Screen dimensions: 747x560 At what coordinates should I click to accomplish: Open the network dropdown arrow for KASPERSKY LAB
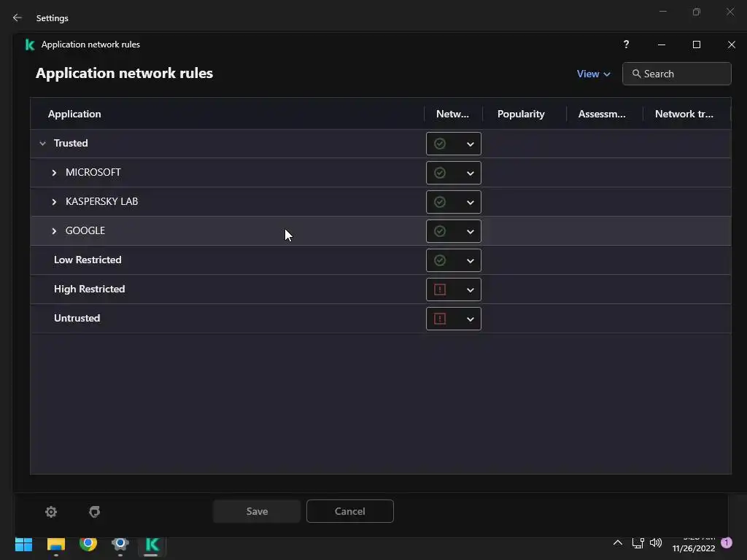click(471, 203)
